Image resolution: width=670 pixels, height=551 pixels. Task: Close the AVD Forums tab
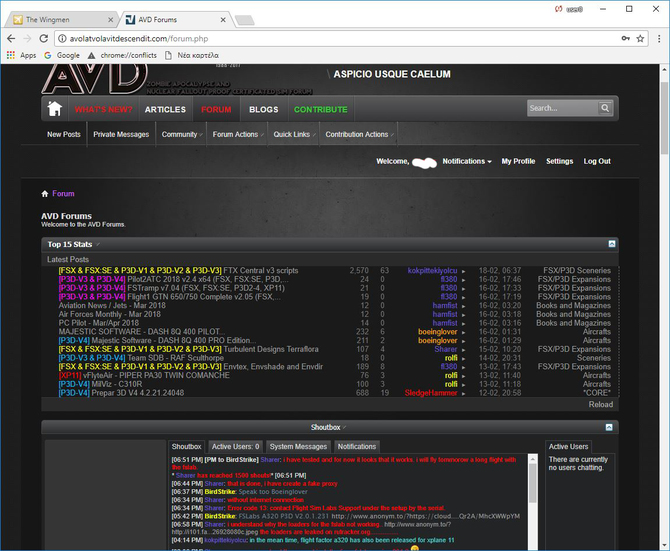(223, 20)
